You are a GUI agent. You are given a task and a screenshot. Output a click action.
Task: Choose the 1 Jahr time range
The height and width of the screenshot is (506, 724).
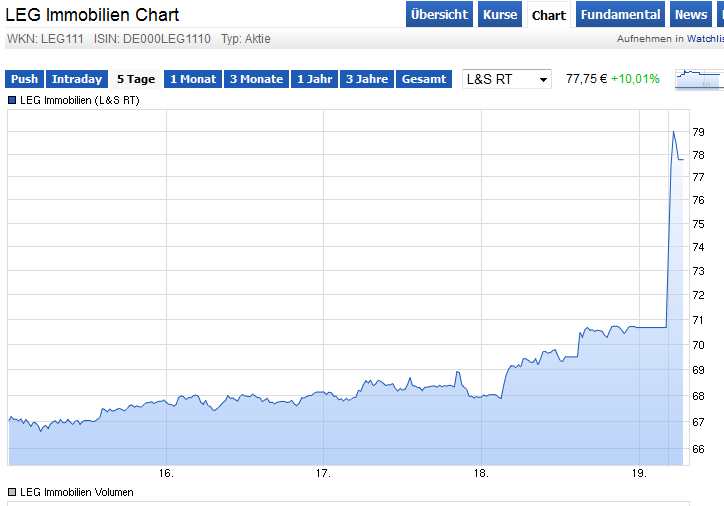pyautogui.click(x=314, y=79)
